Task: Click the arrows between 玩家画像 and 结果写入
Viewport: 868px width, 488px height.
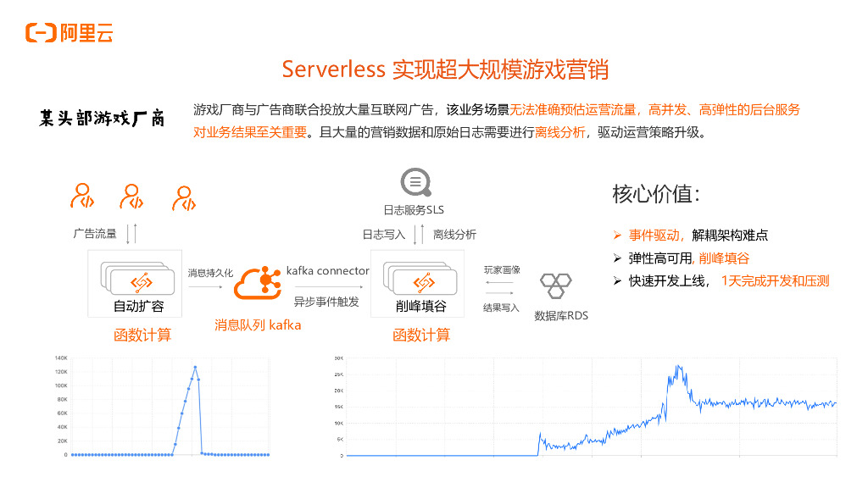Action: pyautogui.click(x=499, y=288)
